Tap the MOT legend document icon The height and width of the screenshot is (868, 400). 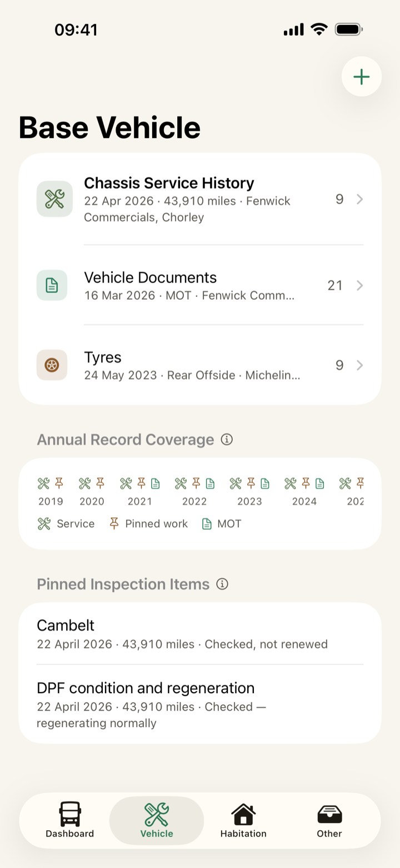coord(207,523)
